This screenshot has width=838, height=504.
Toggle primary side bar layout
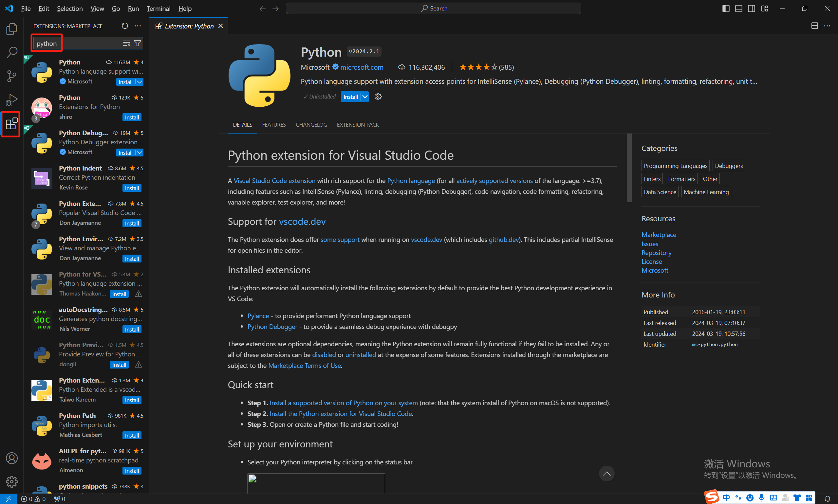(x=726, y=9)
